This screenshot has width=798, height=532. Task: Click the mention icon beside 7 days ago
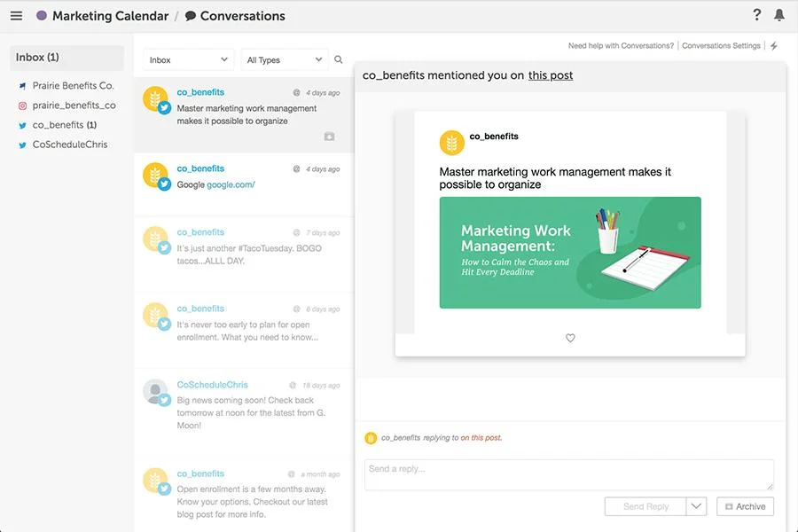coord(296,232)
